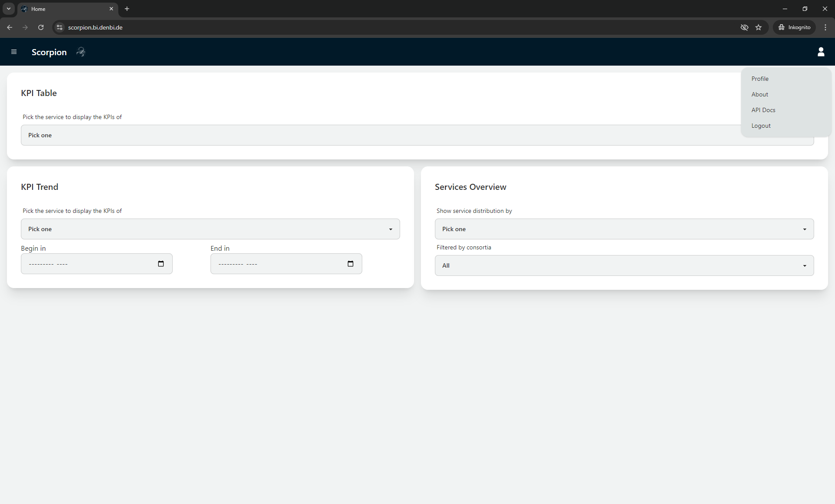Open the Begin in calendar picker
The height and width of the screenshot is (504, 835).
click(x=161, y=264)
